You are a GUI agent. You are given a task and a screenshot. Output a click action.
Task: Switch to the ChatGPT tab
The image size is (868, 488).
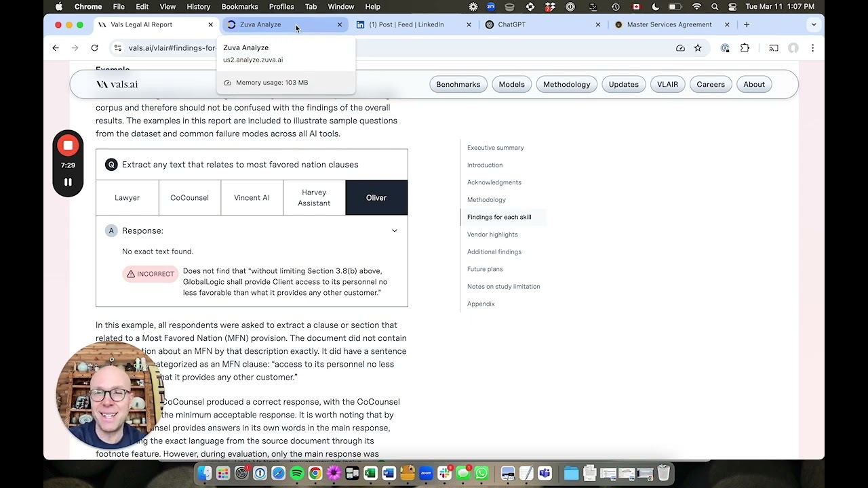pyautogui.click(x=542, y=24)
